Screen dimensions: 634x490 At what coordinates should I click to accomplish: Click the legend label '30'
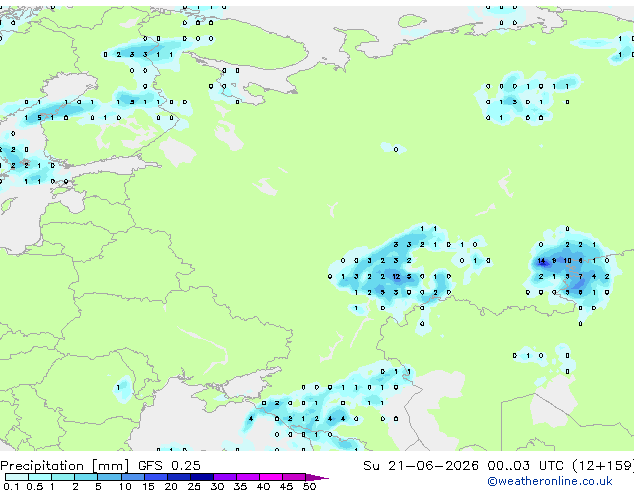tap(217, 486)
